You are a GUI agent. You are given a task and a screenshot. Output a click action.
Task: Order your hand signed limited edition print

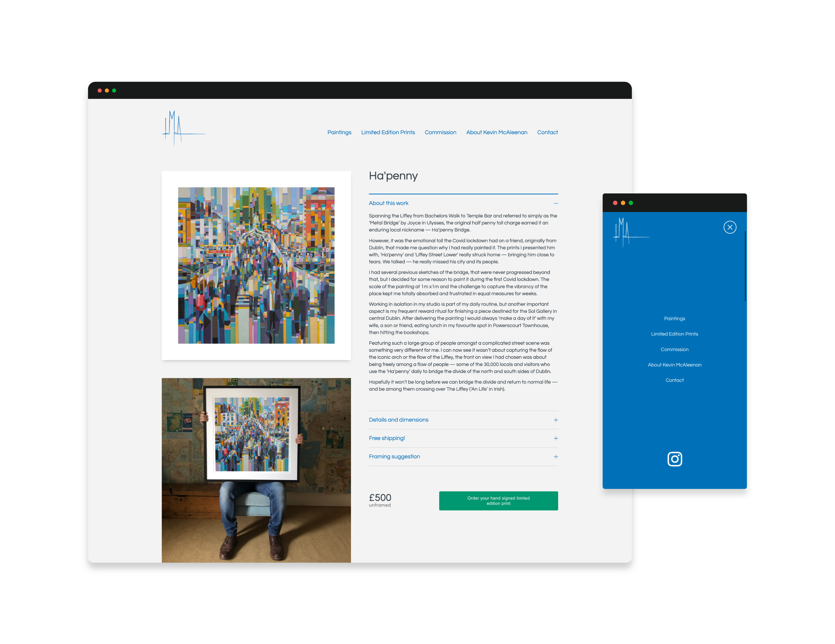click(x=498, y=501)
